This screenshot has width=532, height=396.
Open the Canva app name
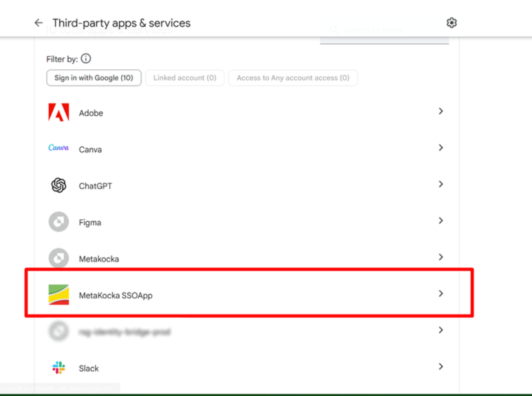[x=90, y=150]
